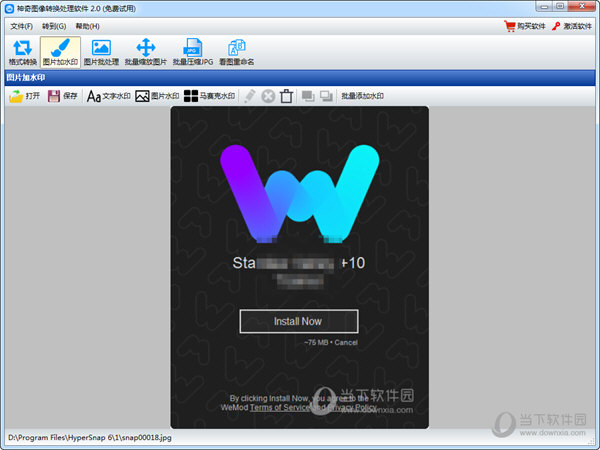Image resolution: width=600 pixels, height=450 pixels.
Task: Click the bring-to-front layer icon
Action: 308,96
